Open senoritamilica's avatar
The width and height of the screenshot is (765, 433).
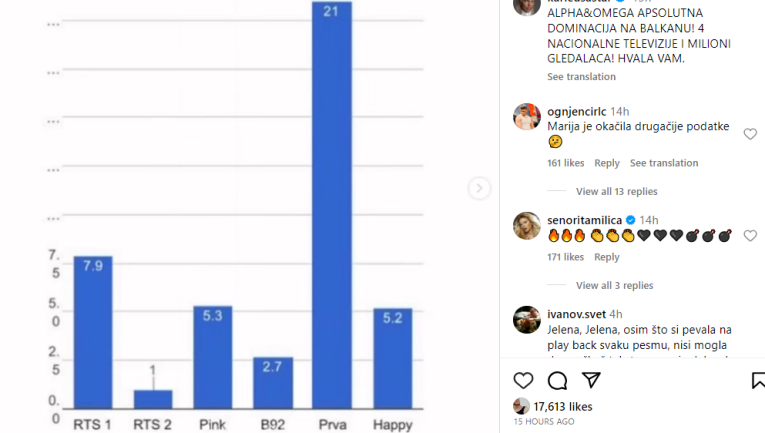tap(527, 226)
